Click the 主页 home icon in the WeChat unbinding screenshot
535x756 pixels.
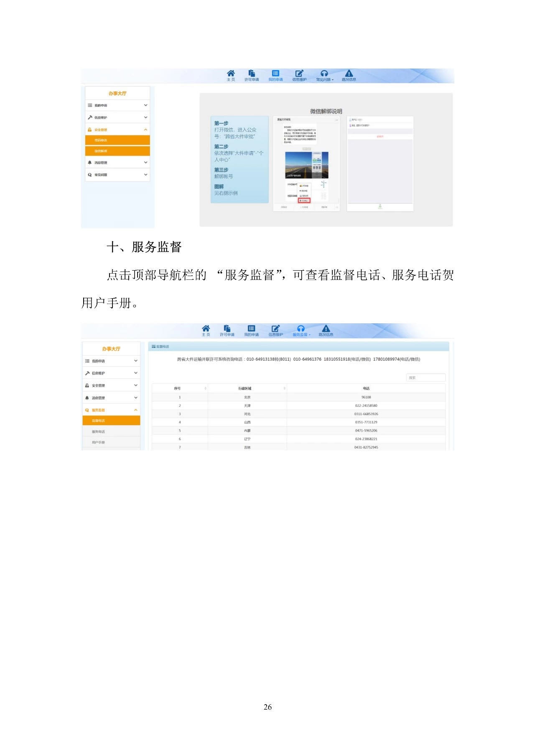pos(231,74)
